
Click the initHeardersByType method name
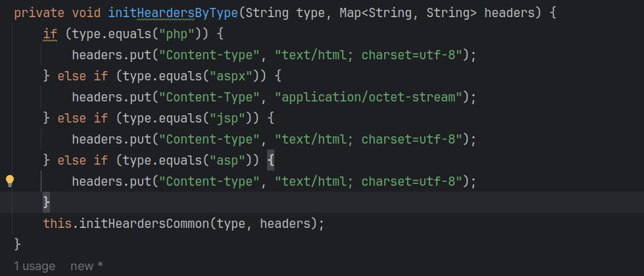[173, 13]
